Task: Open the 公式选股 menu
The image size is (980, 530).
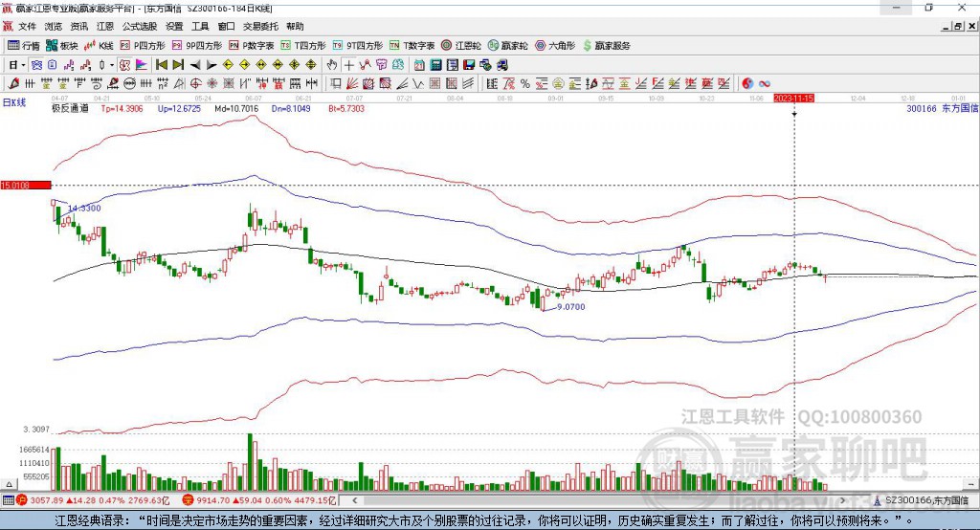Action: coord(139,27)
